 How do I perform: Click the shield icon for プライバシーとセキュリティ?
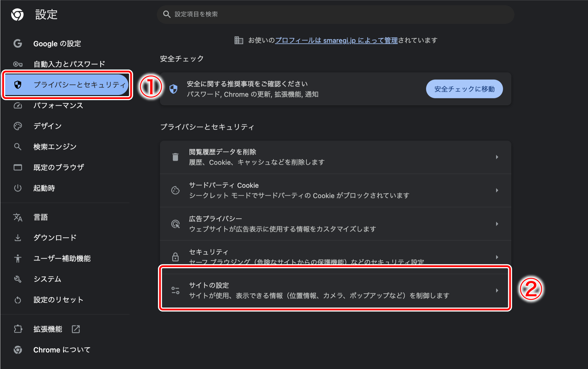coord(18,85)
